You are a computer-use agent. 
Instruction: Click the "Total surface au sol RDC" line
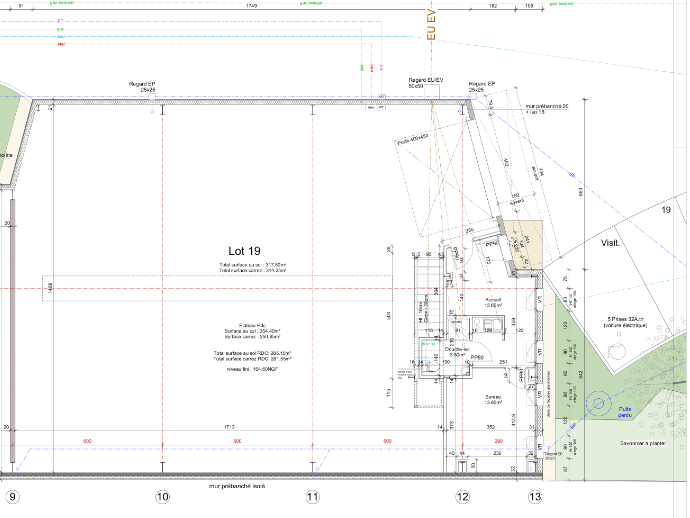click(x=252, y=353)
